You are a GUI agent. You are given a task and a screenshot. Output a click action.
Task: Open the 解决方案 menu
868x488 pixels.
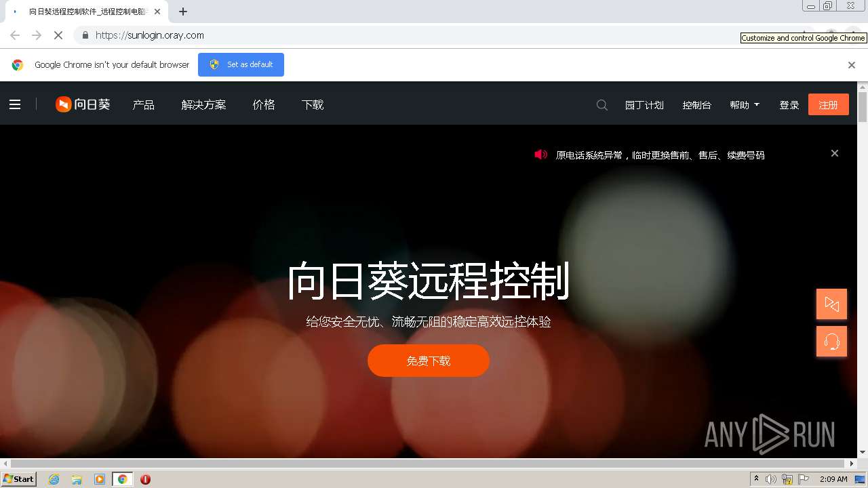click(203, 104)
